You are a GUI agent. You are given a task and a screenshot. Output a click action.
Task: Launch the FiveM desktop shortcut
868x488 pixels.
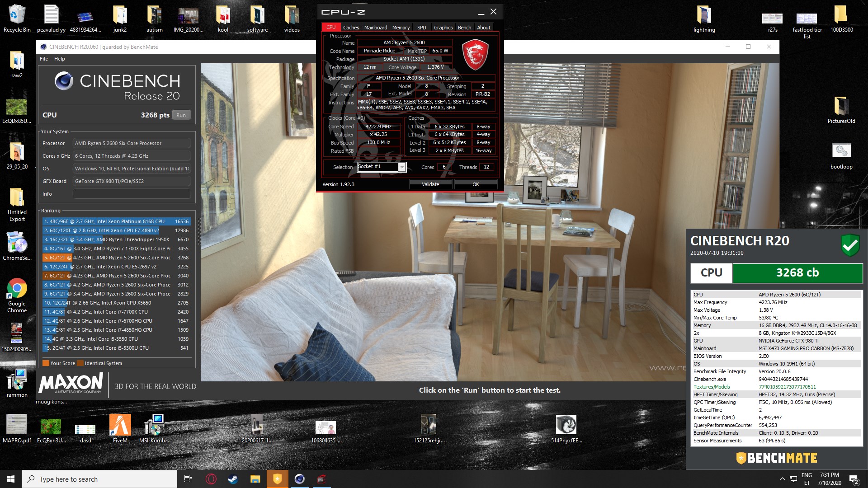pyautogui.click(x=120, y=428)
